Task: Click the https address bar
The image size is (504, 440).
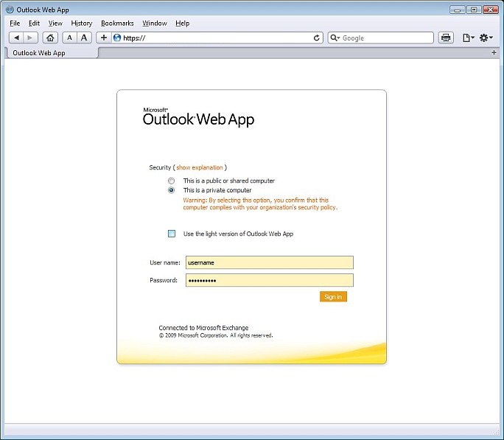Action: tap(217, 38)
